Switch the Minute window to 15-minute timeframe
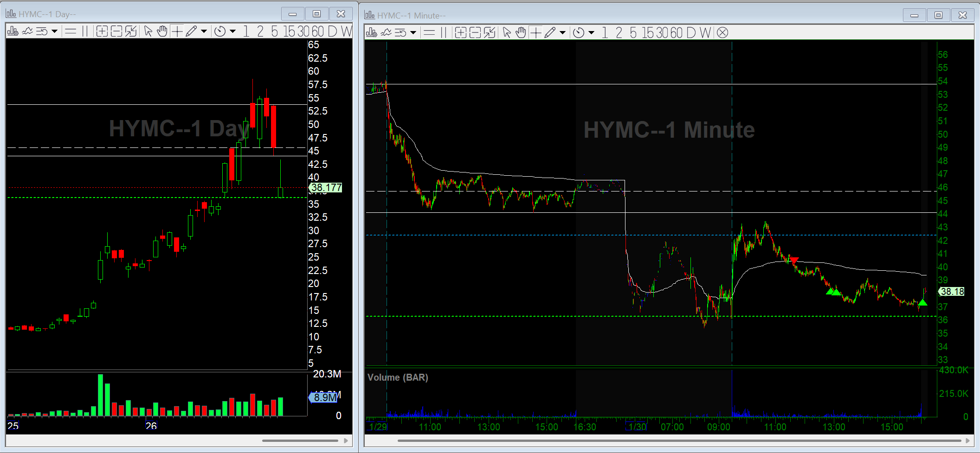 (x=648, y=32)
